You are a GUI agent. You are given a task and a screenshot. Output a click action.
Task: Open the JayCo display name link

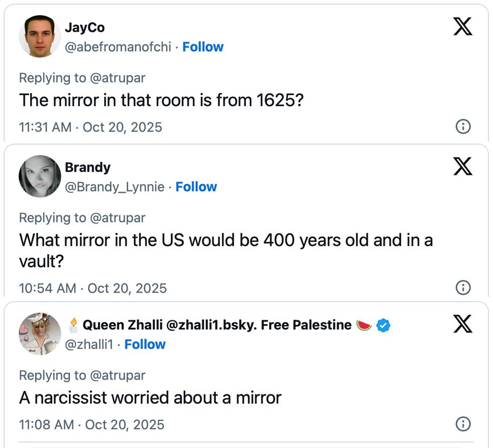[85, 28]
